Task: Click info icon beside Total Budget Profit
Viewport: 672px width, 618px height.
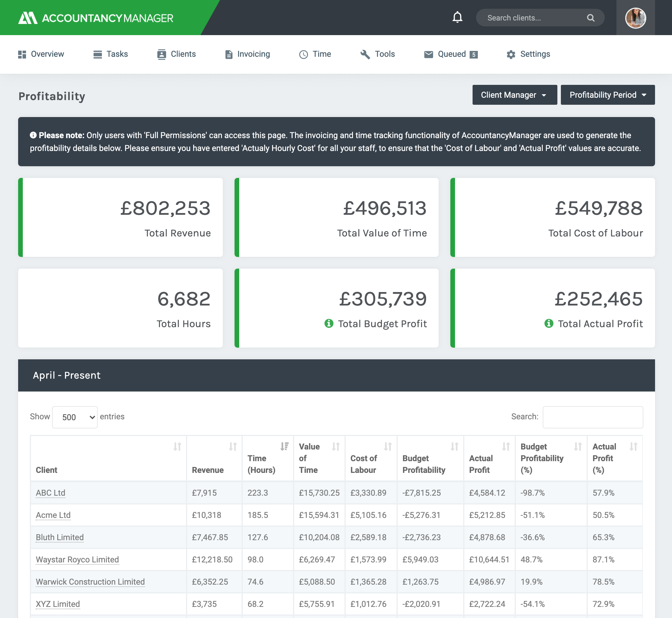Action: click(329, 323)
